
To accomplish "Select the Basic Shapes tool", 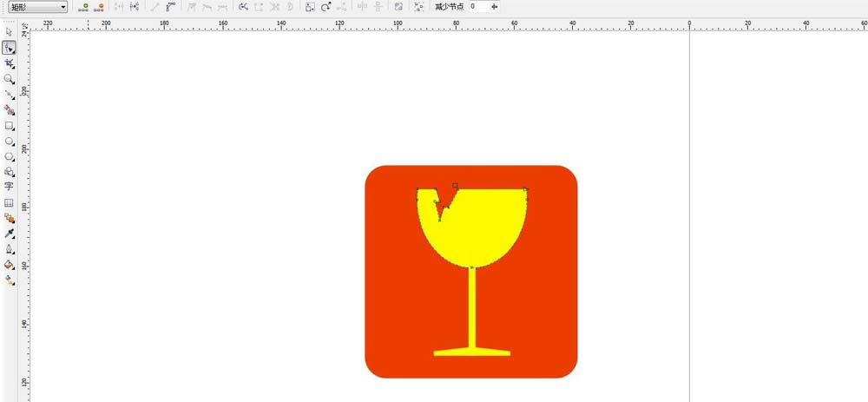I will click(x=9, y=172).
